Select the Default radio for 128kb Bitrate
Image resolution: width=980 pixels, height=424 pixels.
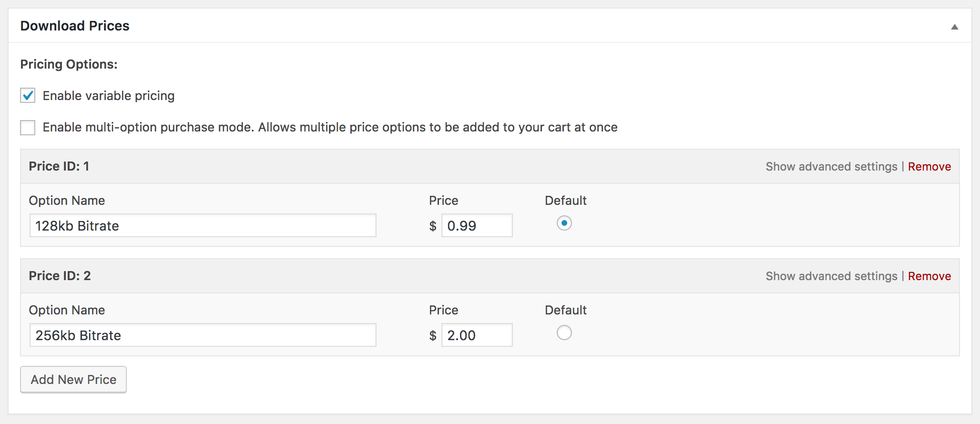click(564, 223)
